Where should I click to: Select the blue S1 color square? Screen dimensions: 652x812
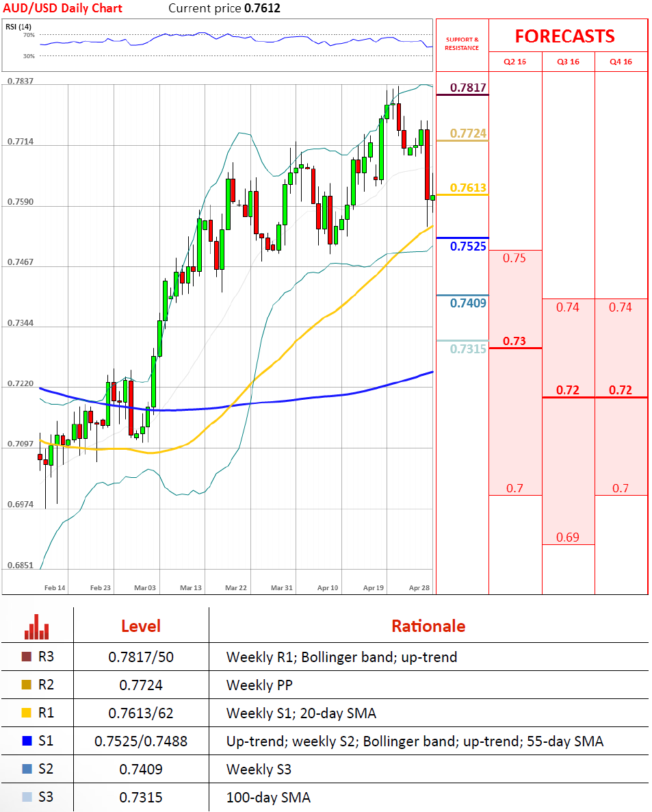[x=27, y=741]
